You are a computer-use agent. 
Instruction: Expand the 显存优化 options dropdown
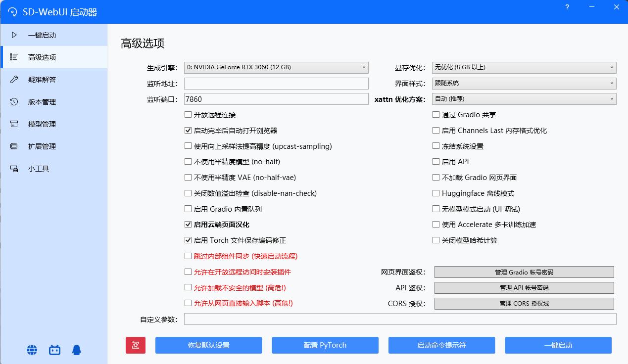(525, 67)
